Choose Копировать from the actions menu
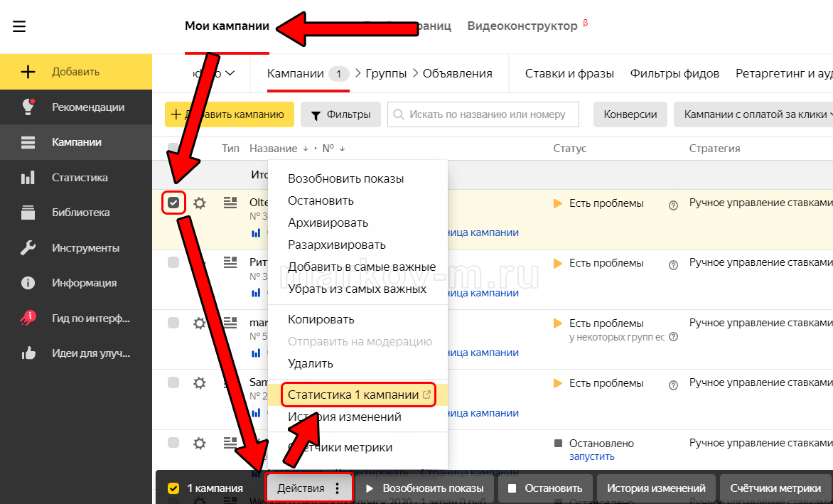Image resolution: width=833 pixels, height=504 pixels. [321, 319]
